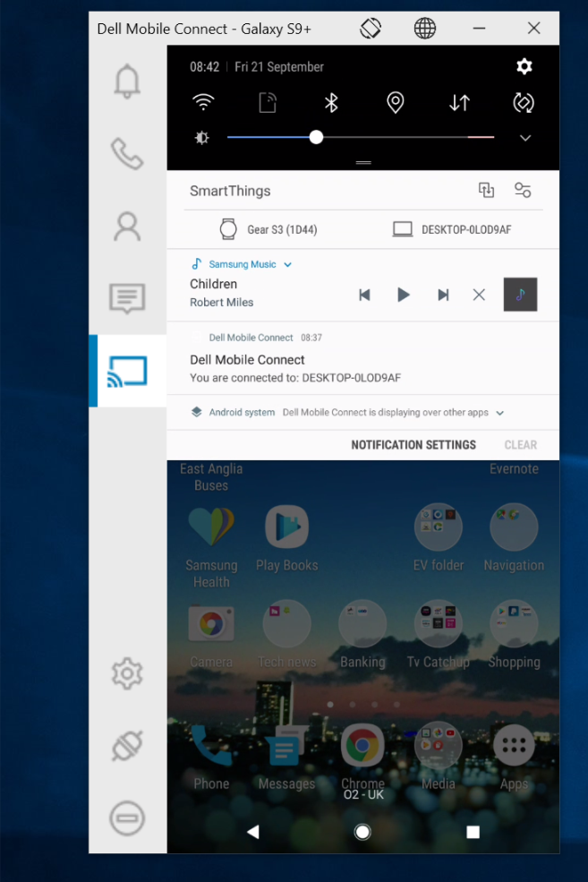Screen dimensions: 588x882
Task: Select the screen mirroring tab in sidebar
Action: pyautogui.click(x=128, y=372)
